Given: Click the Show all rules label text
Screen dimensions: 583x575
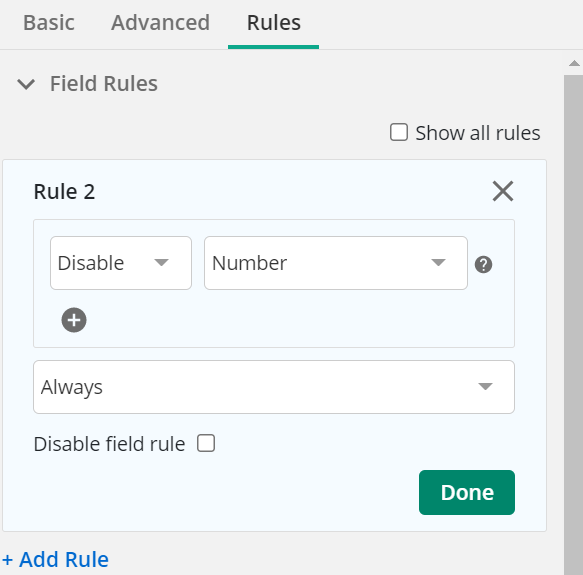Looking at the screenshot, I should point(478,133).
